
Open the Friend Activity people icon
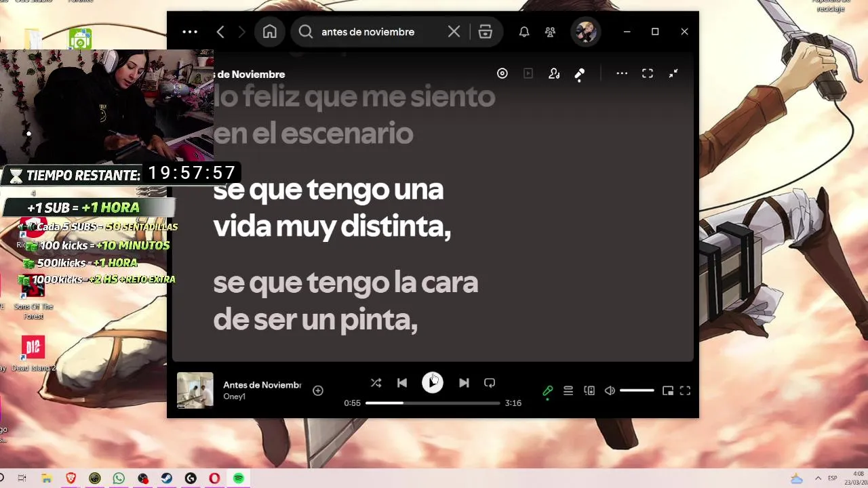[550, 32]
